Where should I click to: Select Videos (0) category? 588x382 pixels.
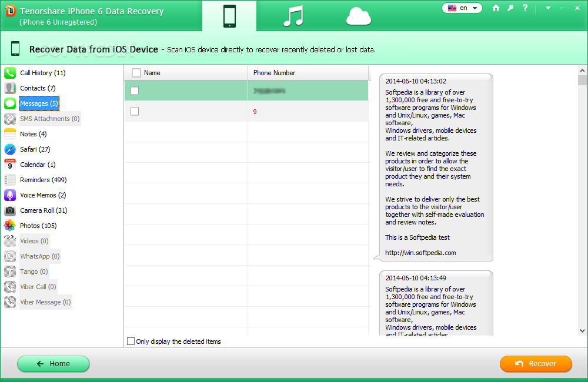tap(35, 241)
